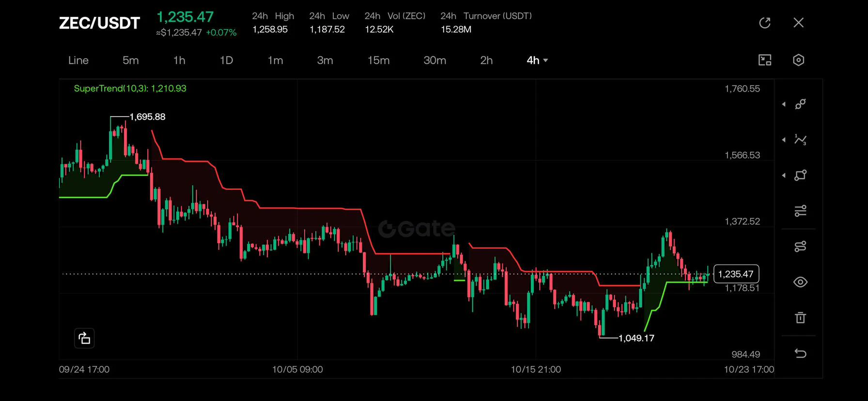
Task: Select the 15m timeframe
Action: (378, 60)
